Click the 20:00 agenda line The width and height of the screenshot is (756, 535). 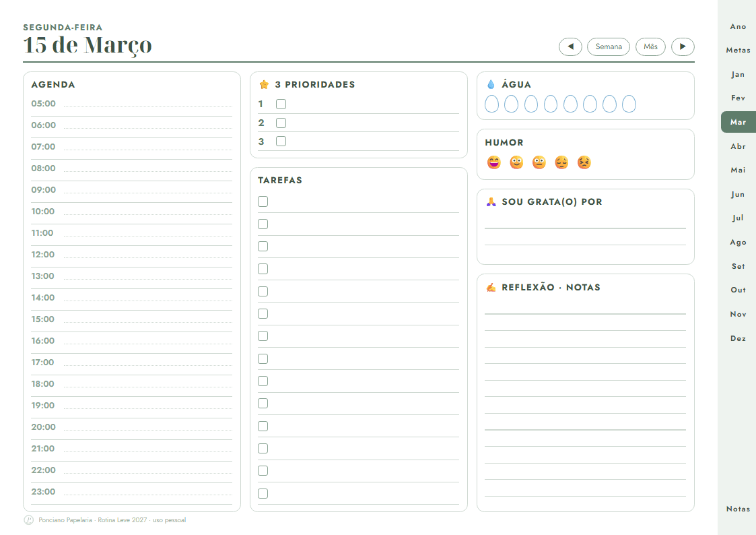point(132,427)
